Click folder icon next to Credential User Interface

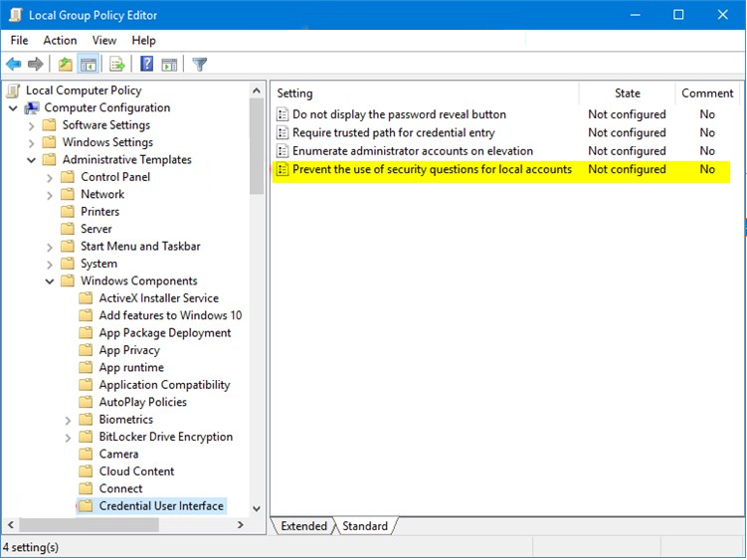[x=86, y=505]
